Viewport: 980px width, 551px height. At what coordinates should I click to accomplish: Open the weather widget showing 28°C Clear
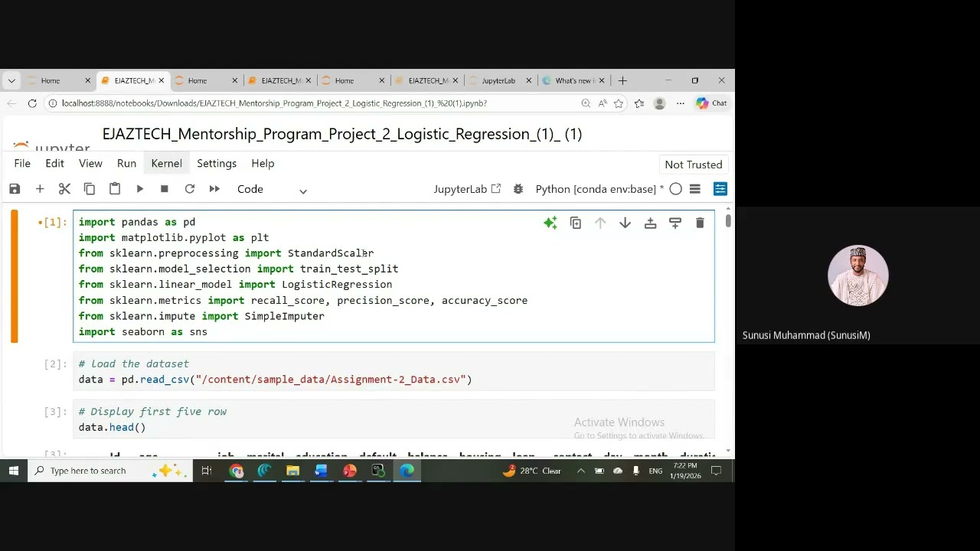click(532, 471)
